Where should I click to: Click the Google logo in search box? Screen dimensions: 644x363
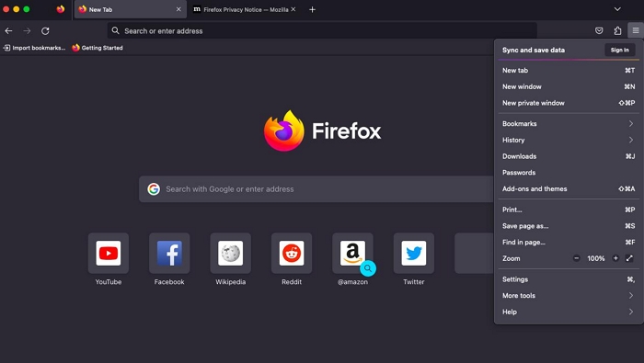click(154, 189)
